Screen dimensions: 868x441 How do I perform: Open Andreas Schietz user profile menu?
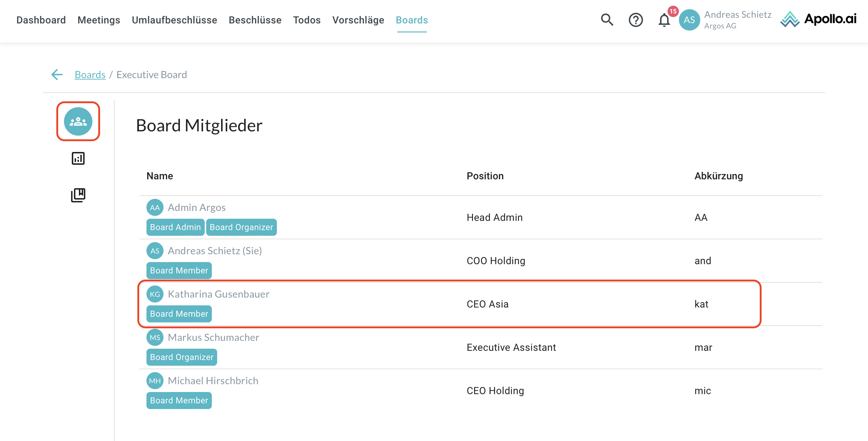(738, 20)
